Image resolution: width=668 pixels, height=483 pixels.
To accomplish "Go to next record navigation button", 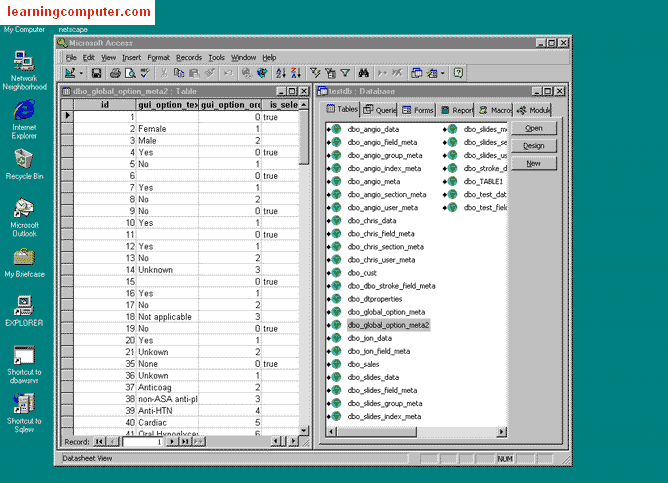I will (x=171, y=442).
